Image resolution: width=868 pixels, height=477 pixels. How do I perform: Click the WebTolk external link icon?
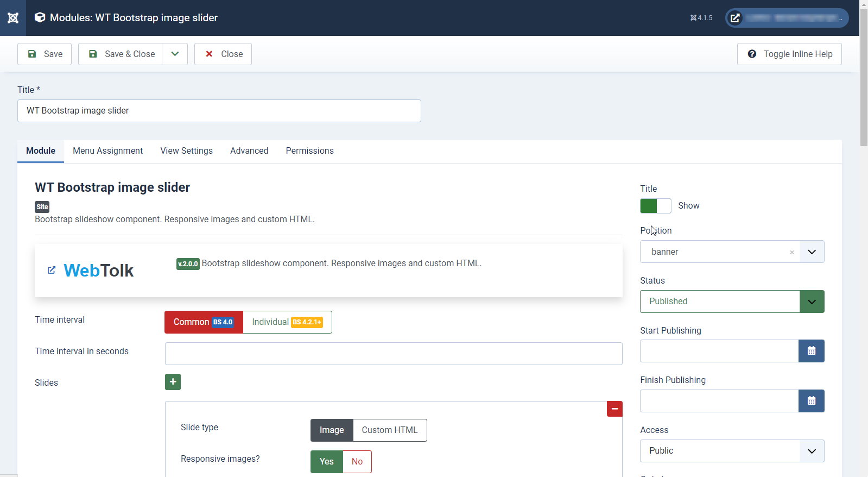52,270
